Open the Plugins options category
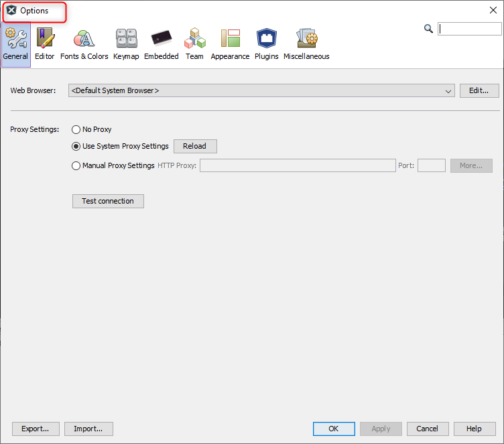504x444 pixels. 267,44
